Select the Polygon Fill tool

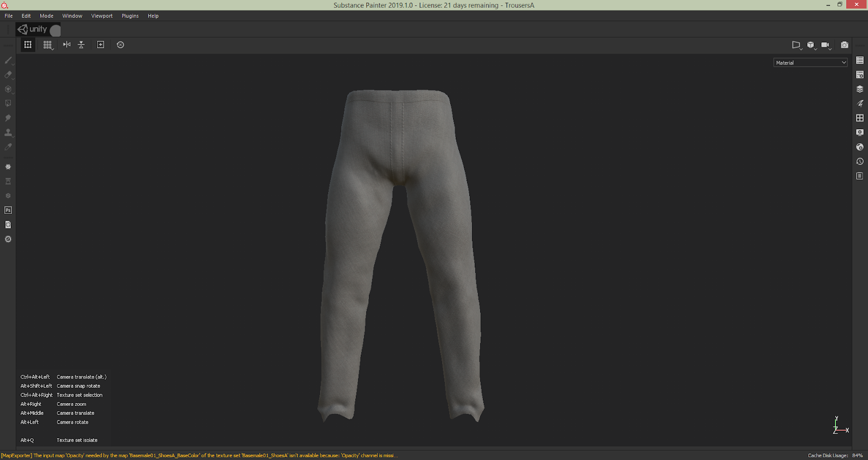tap(8, 104)
